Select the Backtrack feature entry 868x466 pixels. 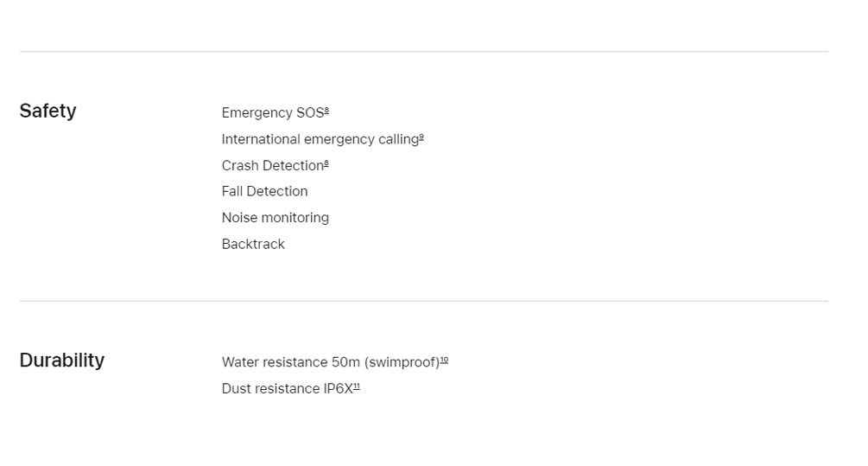click(253, 244)
